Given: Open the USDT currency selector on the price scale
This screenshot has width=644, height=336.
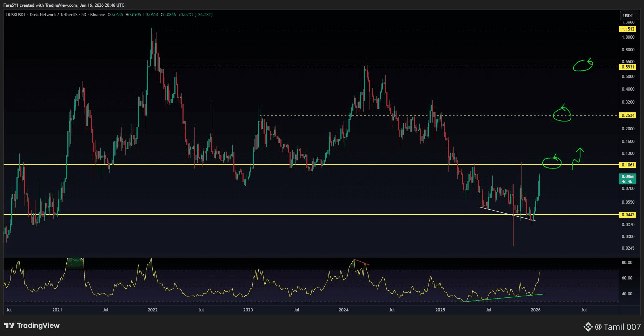Looking at the screenshot, I should (628, 15).
